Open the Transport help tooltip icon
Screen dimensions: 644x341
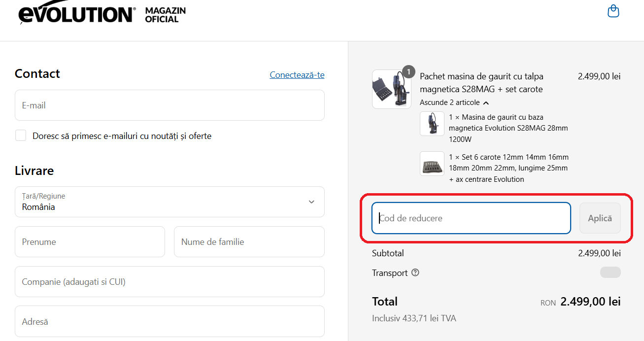tap(415, 273)
